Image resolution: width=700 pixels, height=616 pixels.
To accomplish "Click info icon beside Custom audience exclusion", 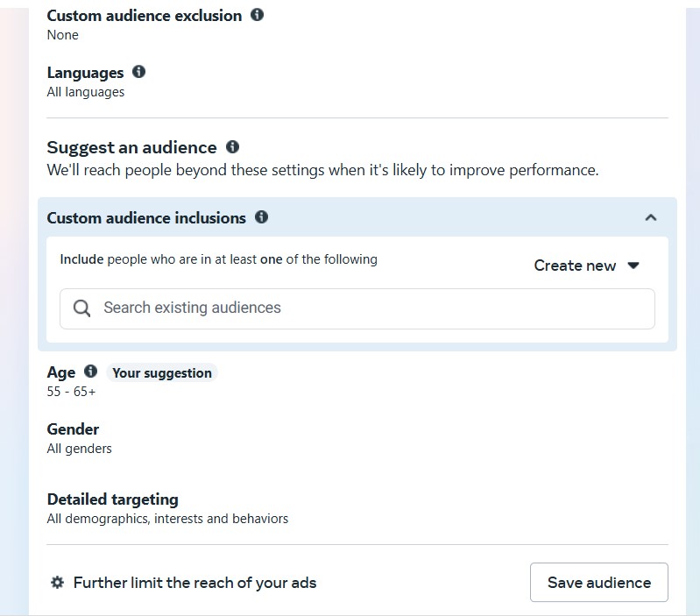I will (257, 15).
